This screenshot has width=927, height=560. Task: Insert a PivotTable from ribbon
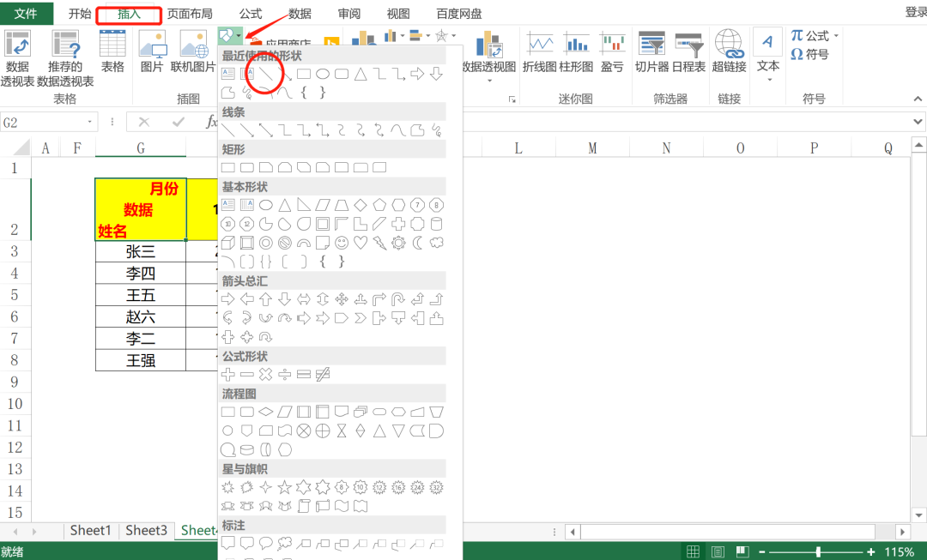[17, 58]
